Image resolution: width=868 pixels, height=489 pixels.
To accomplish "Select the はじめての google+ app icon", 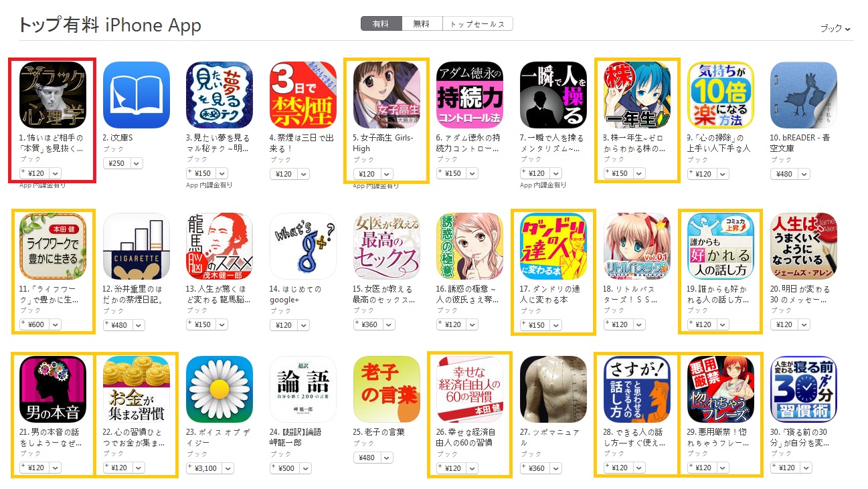I will click(x=303, y=246).
